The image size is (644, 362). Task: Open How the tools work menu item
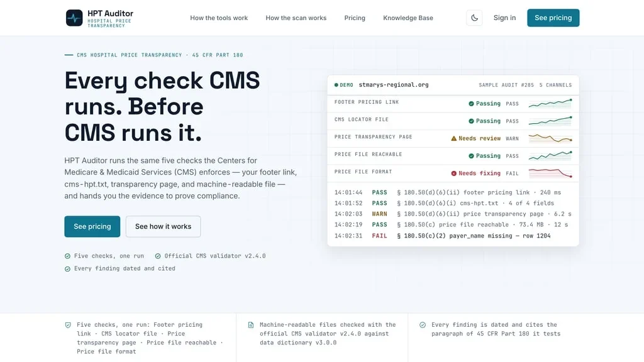(219, 18)
